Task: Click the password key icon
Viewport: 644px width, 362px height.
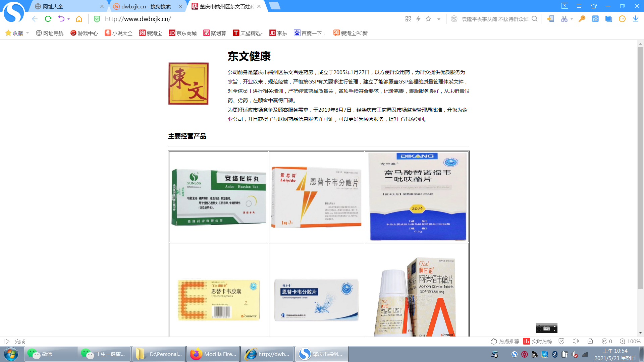Action: point(582,19)
